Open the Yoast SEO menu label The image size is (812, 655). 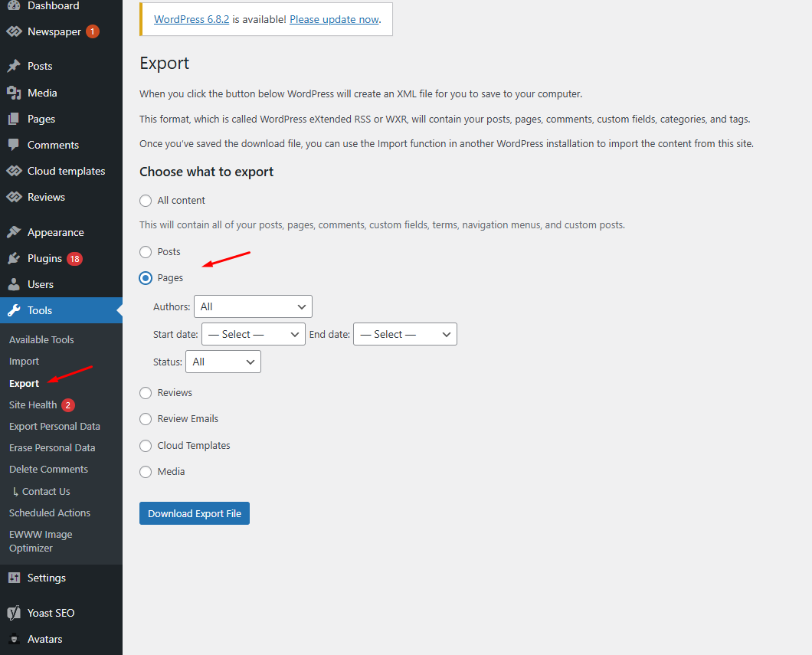(x=51, y=613)
